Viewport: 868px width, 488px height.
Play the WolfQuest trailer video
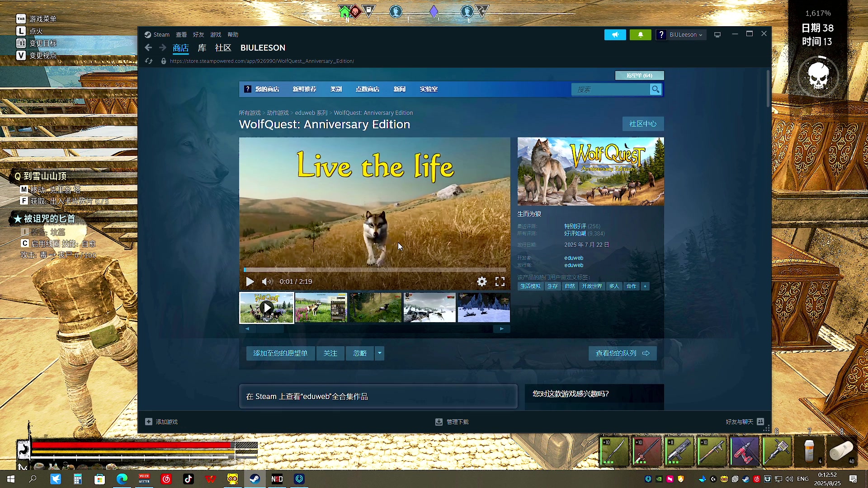[250, 282]
